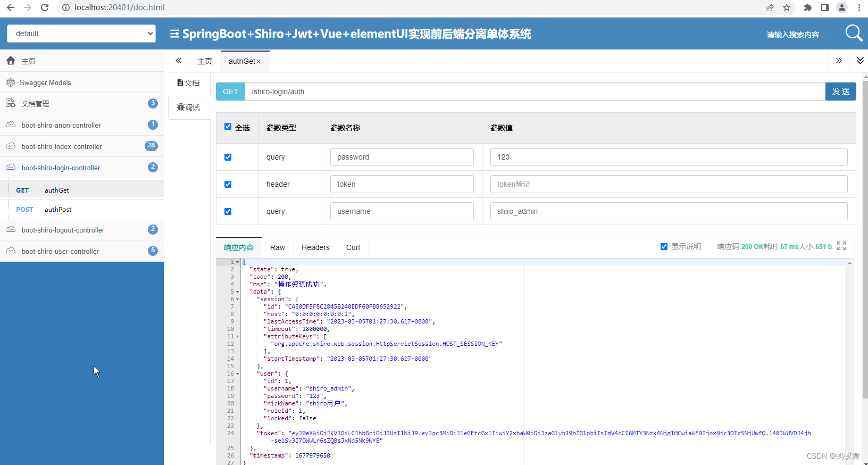Expand boot-shiro-logout-controller
The image size is (868, 465).
pyautogui.click(x=82, y=230)
